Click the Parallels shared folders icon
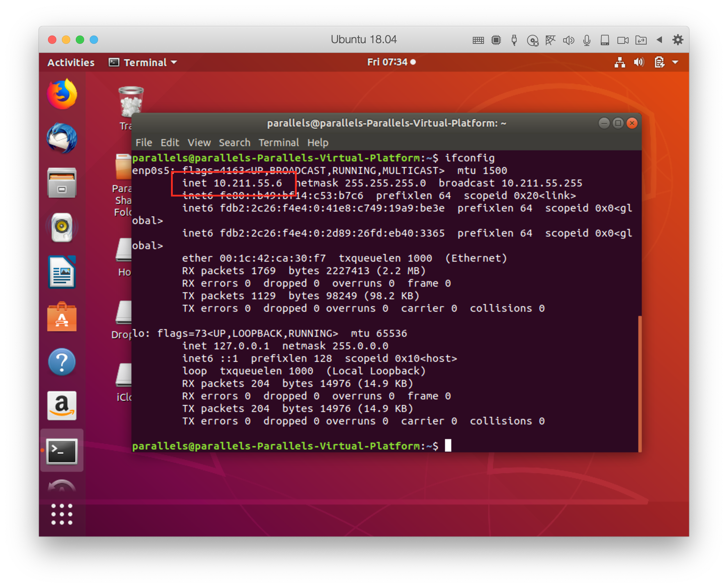 coord(641,40)
